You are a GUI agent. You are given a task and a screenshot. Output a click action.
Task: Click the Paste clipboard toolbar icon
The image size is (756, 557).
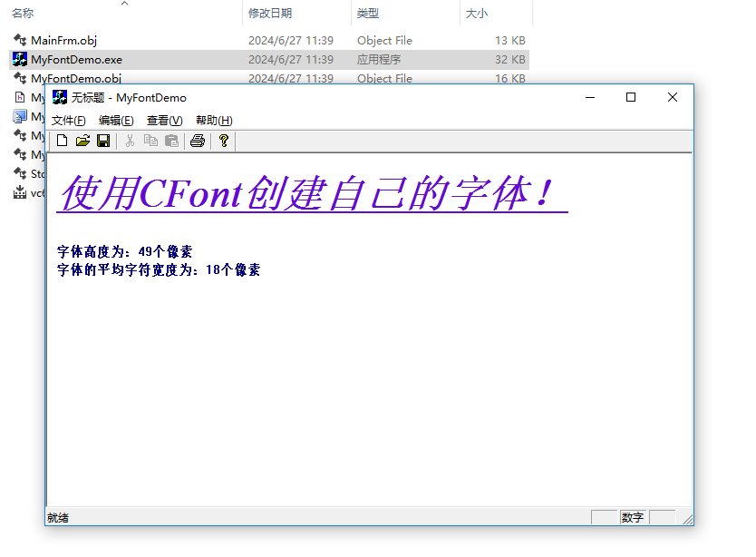coord(171,141)
